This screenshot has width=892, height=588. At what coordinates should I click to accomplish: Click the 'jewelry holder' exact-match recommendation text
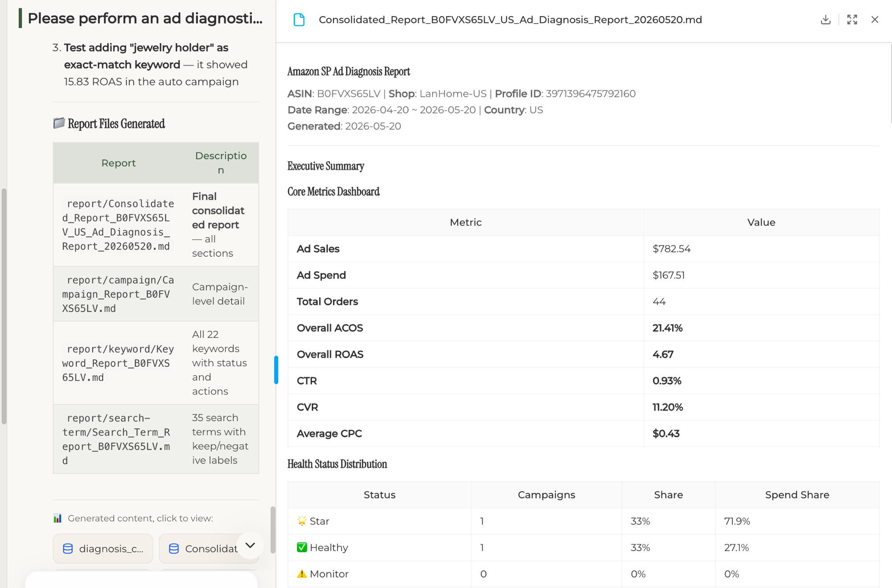point(155,64)
